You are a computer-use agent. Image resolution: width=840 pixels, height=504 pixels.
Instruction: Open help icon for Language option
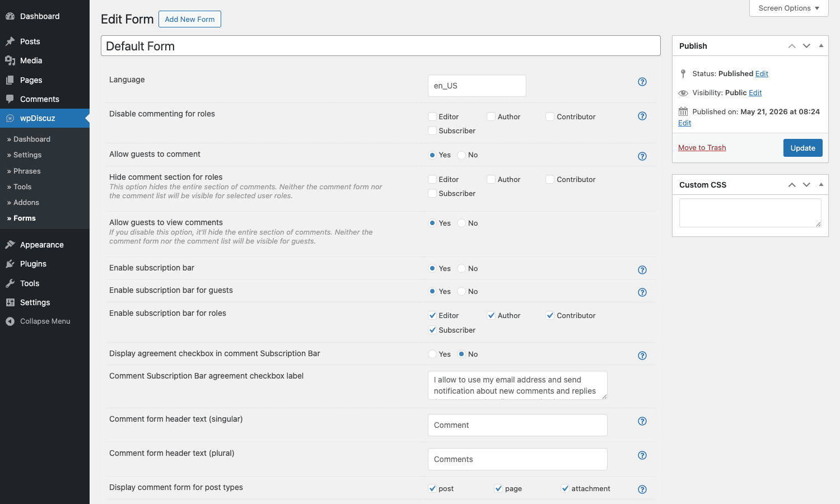[642, 82]
